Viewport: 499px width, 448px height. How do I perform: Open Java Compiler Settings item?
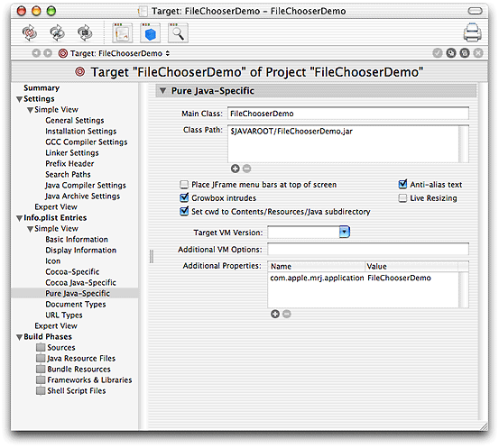[86, 185]
